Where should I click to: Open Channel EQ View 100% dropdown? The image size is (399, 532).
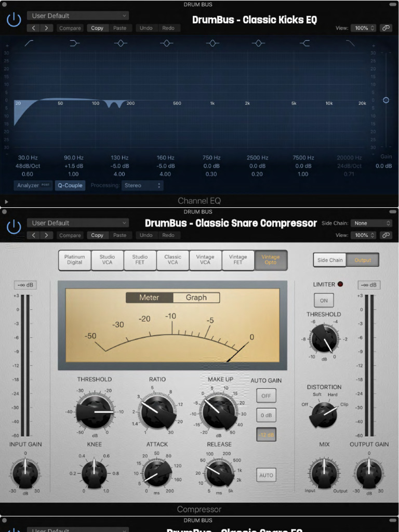click(x=363, y=28)
